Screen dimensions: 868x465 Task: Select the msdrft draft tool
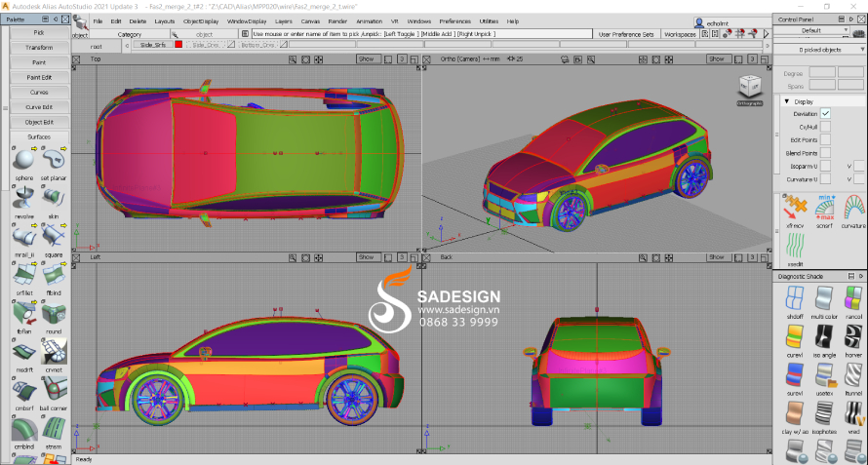tap(23, 352)
